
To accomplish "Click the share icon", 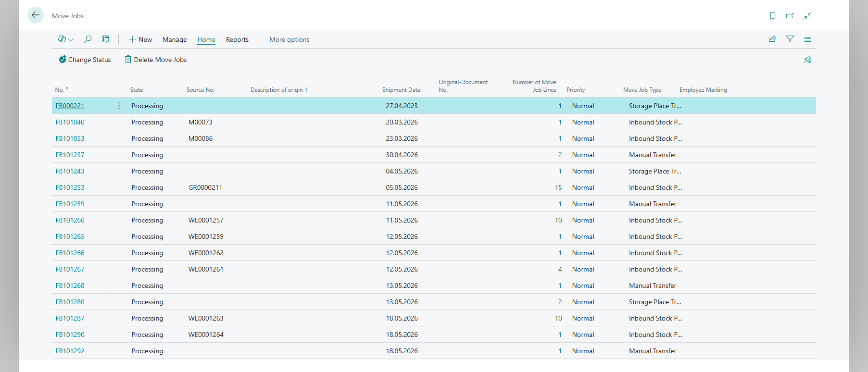I will point(772,39).
